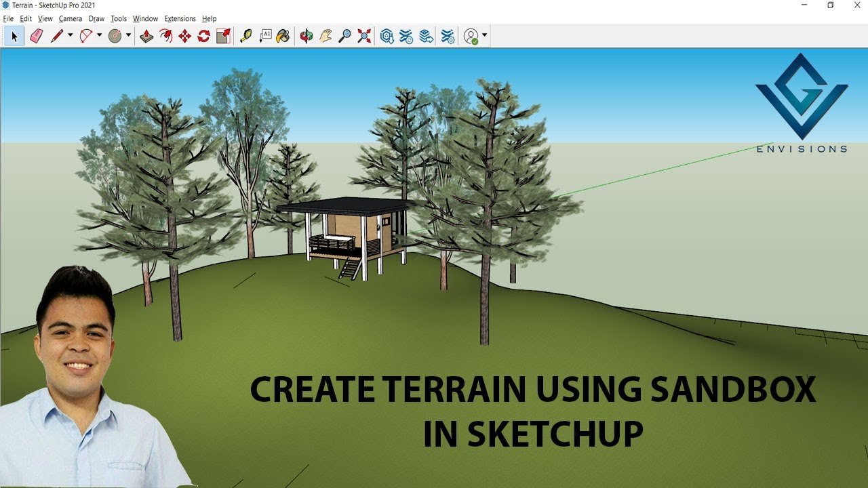Click the user account sign-in icon

click(471, 36)
